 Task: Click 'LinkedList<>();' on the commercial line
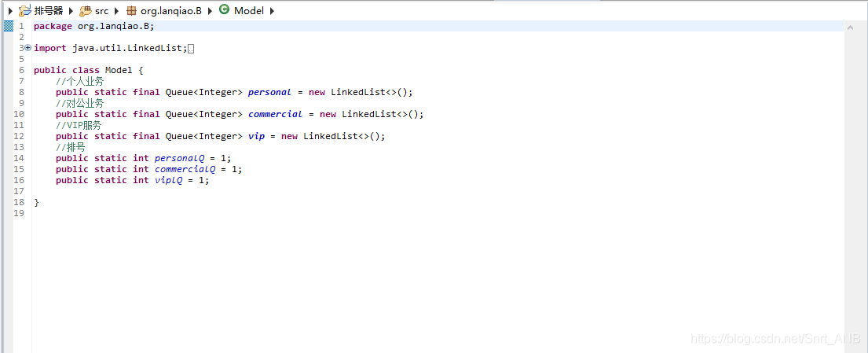pyautogui.click(x=383, y=114)
